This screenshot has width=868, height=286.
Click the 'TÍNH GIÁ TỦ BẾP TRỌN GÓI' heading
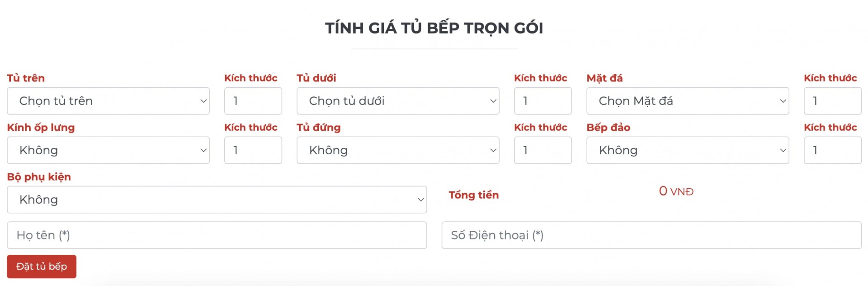[434, 28]
